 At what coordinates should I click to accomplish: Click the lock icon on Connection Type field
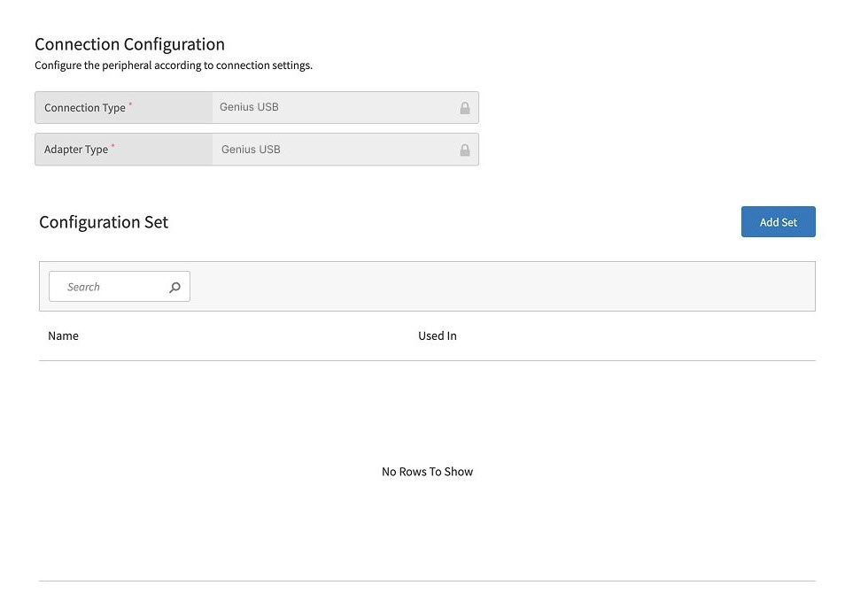click(x=464, y=107)
